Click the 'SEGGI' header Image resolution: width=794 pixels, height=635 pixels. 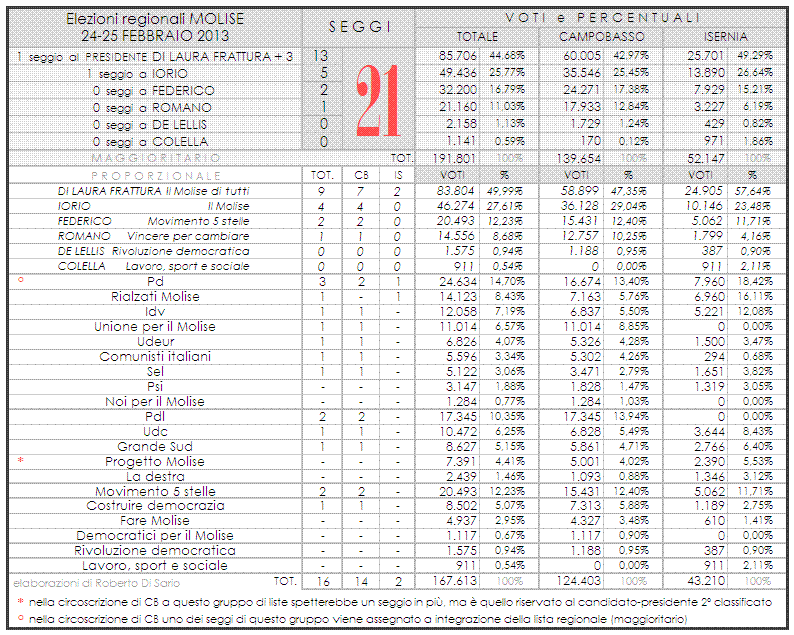360,27
